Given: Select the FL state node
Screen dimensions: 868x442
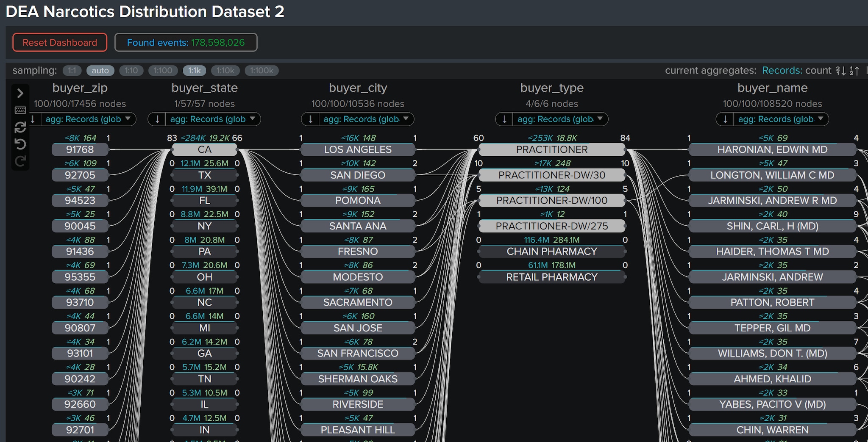Looking at the screenshot, I should coord(204,200).
